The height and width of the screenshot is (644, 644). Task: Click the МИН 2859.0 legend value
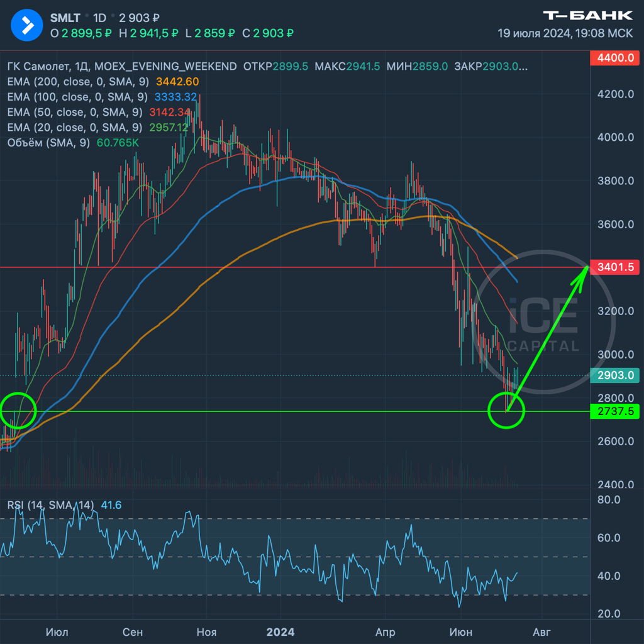pyautogui.click(x=417, y=67)
